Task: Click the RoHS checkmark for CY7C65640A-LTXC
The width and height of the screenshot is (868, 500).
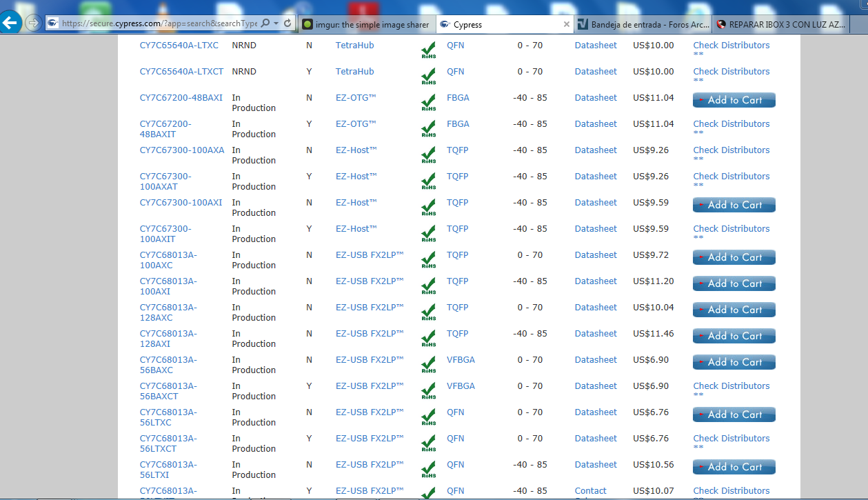Action: (x=428, y=50)
